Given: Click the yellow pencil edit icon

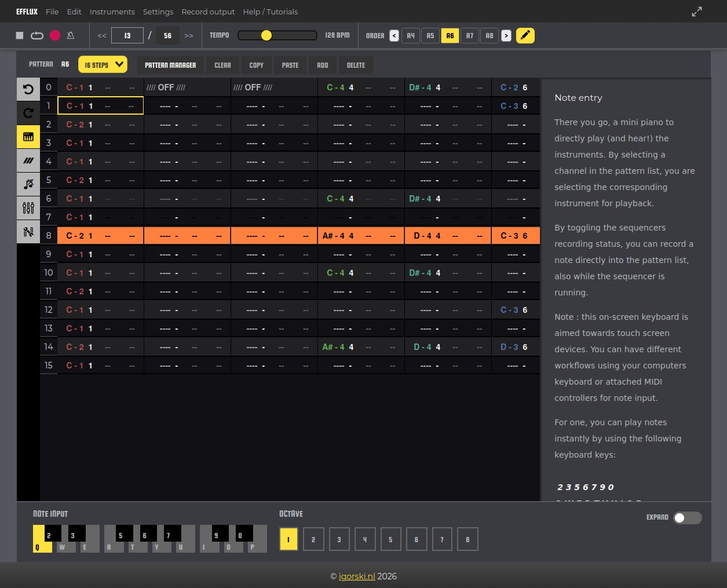Looking at the screenshot, I should 525,35.
